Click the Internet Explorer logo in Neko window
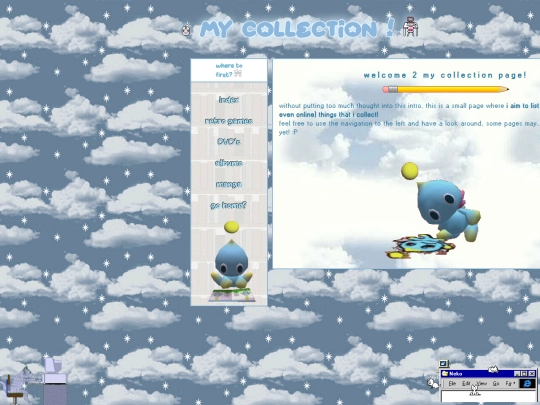The width and height of the screenshot is (540, 405). click(527, 383)
